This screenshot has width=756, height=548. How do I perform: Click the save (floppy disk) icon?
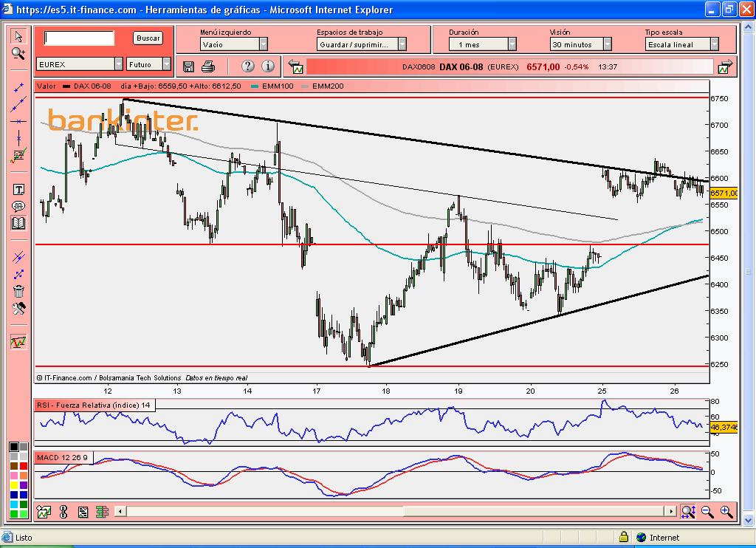coord(188,66)
